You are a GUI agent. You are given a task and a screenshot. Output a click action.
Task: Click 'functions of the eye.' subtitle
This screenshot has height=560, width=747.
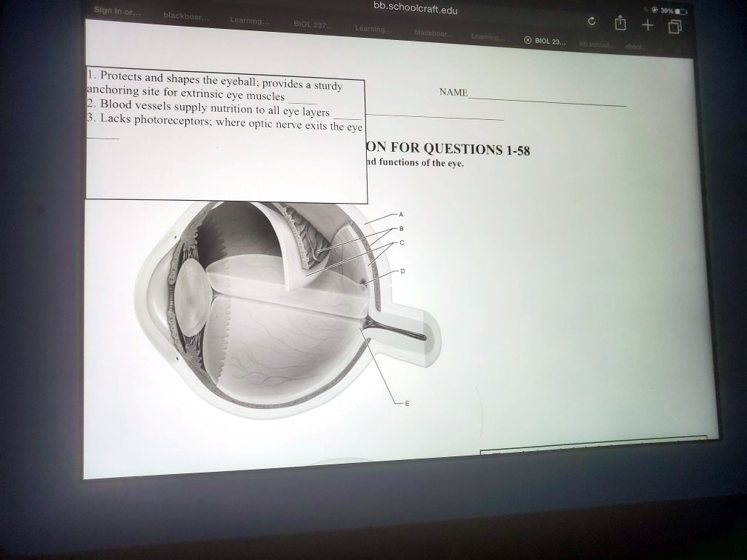click(x=421, y=163)
